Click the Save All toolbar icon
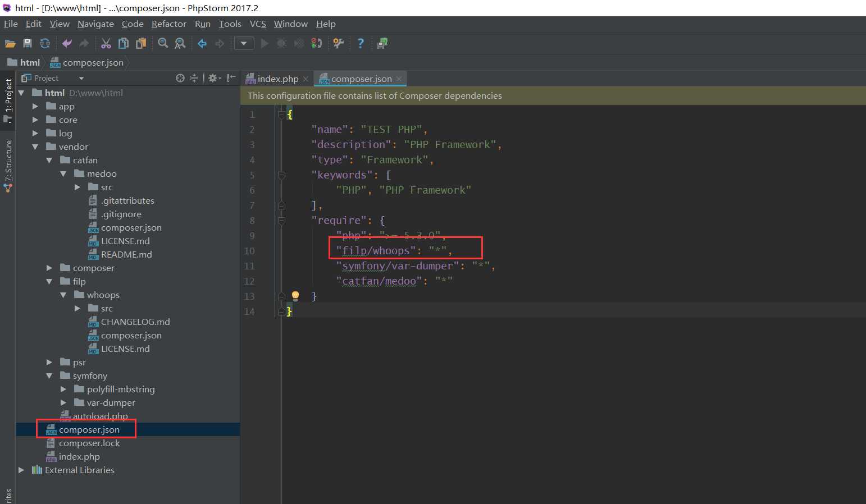 (x=28, y=43)
